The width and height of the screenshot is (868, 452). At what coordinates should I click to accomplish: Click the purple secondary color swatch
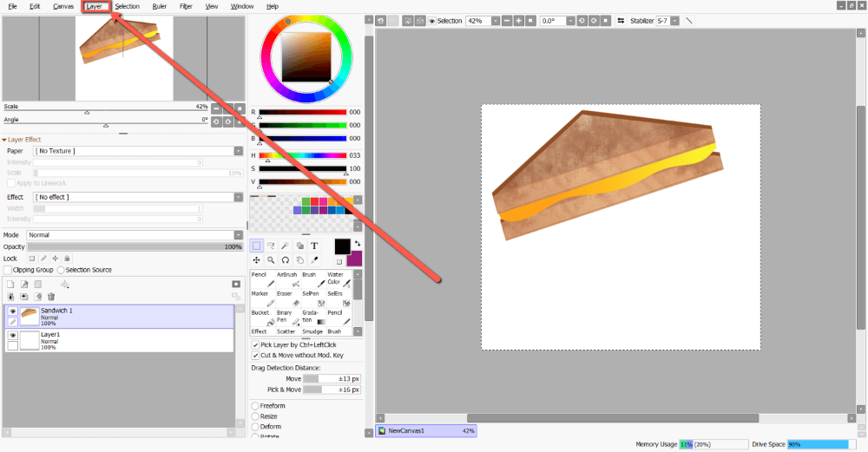[x=354, y=259]
